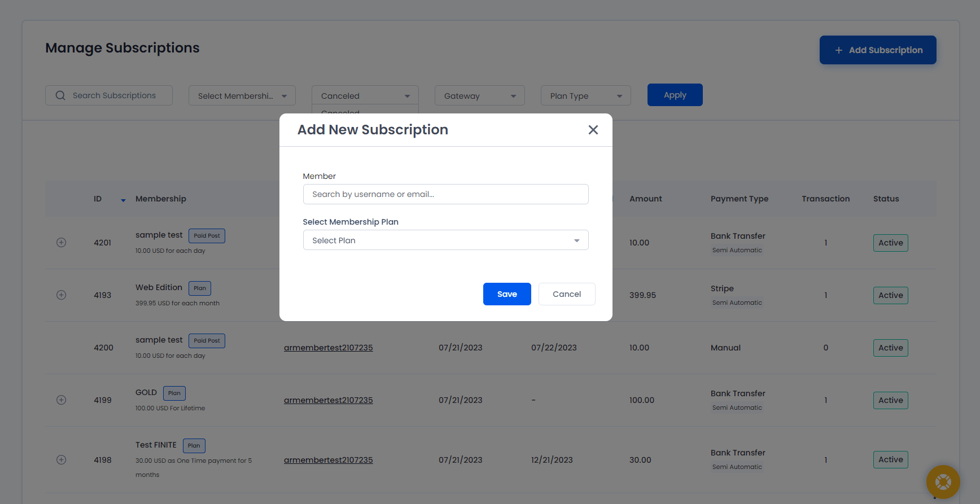Open the Select Membership filter dropdown
The width and height of the screenshot is (980, 504).
pos(242,96)
